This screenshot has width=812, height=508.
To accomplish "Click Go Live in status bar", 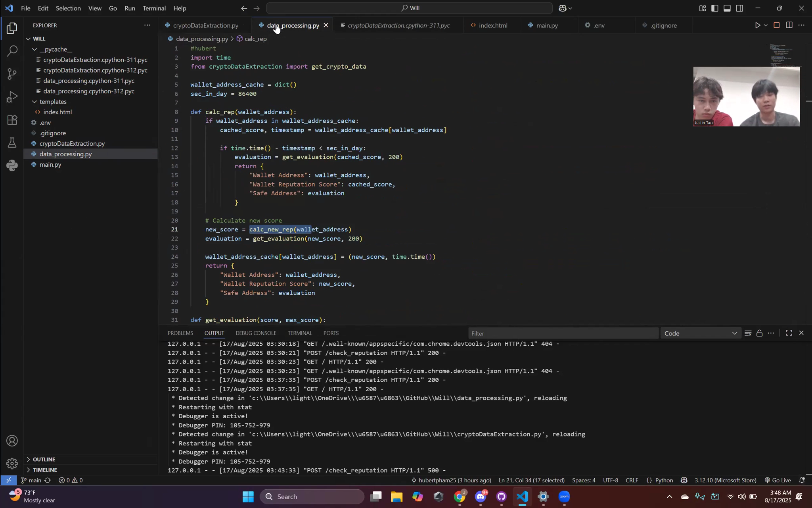I will 777,480.
